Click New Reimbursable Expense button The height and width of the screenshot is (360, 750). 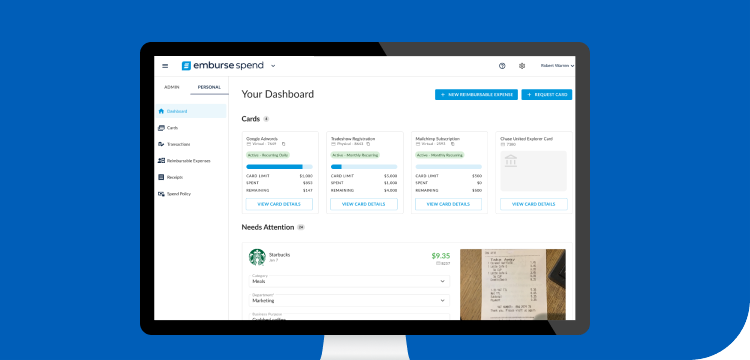(476, 95)
